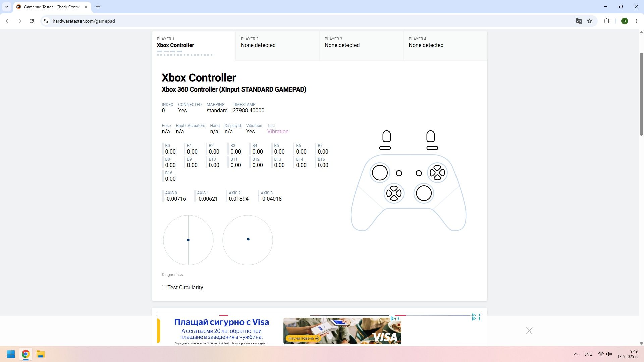Enable the Test Circularity checkbox
The height and width of the screenshot is (362, 644).
tap(164, 287)
